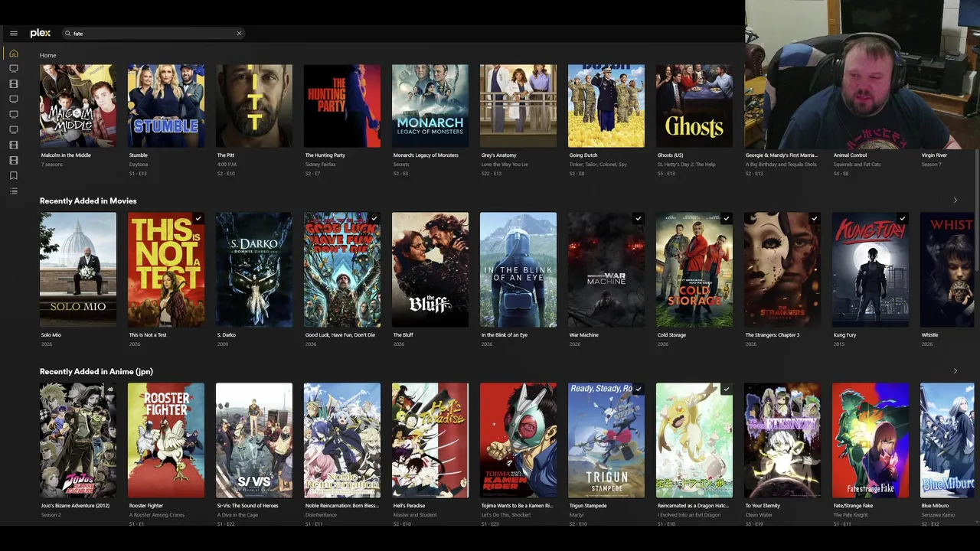Open the playlists list icon in sidebar
This screenshot has height=551, width=980.
click(14, 191)
